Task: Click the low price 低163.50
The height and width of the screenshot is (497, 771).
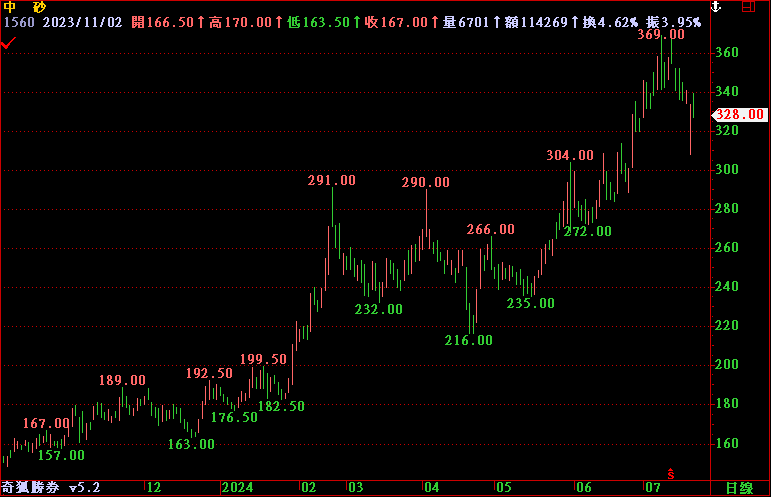Action: click(318, 22)
